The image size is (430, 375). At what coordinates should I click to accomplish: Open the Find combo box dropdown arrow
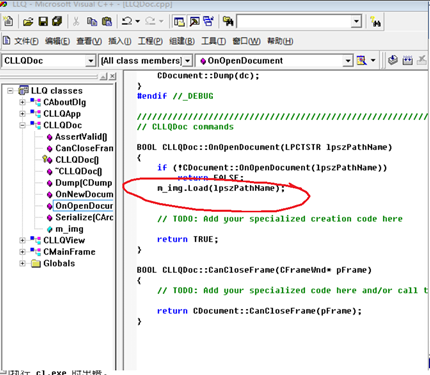point(356,22)
